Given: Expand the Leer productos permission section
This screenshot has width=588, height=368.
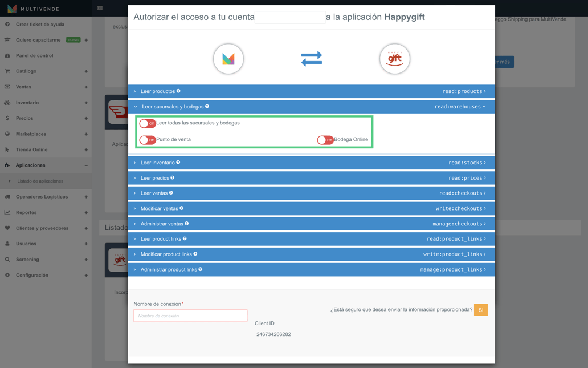Looking at the screenshot, I should coord(311,91).
